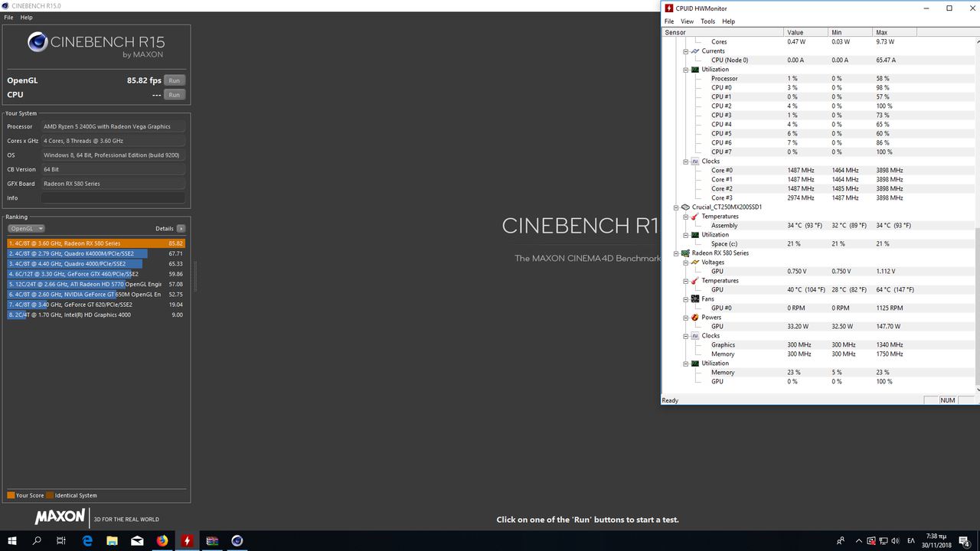Viewport: 980px width, 551px height.
Task: Click the Cinebench R15 logo sphere
Action: [38, 42]
